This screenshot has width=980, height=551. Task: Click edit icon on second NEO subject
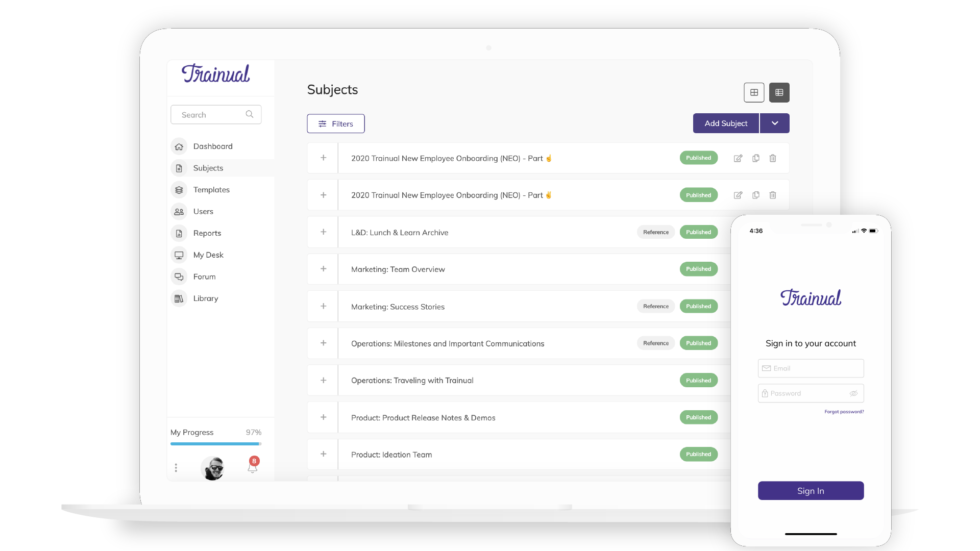738,195
